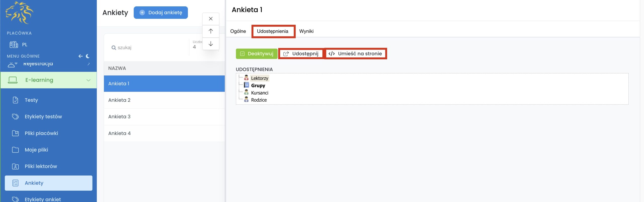
Task: Go to Moje pliki folder
Action: (x=36, y=150)
